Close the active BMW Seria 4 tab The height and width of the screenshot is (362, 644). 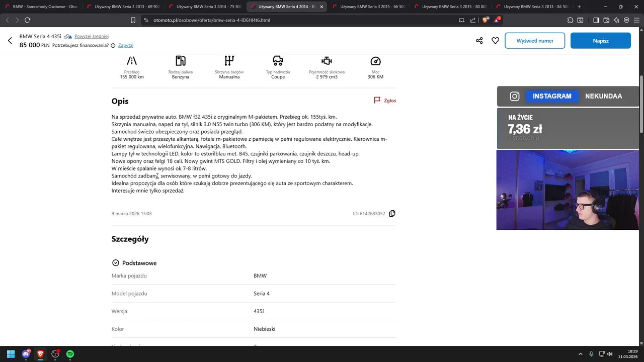click(321, 7)
